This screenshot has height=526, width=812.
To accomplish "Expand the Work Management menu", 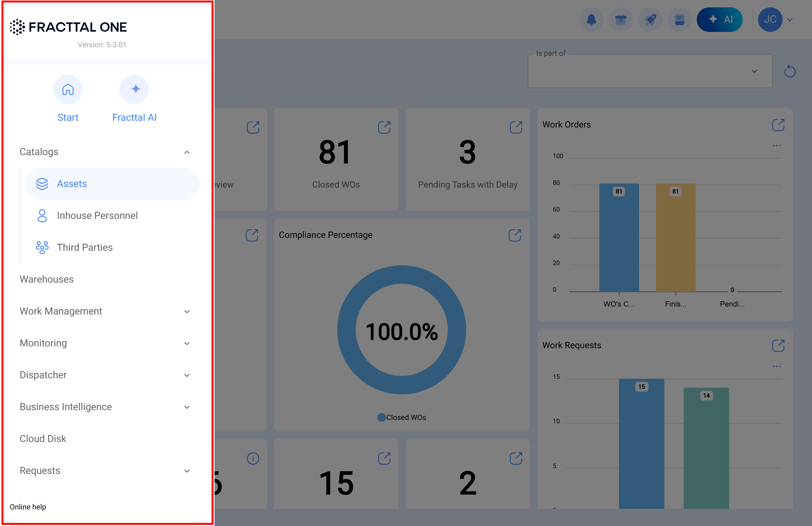I will 187,311.
